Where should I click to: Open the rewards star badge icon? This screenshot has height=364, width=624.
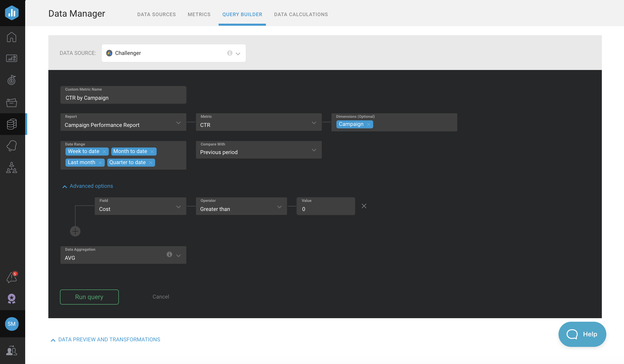pyautogui.click(x=12, y=299)
